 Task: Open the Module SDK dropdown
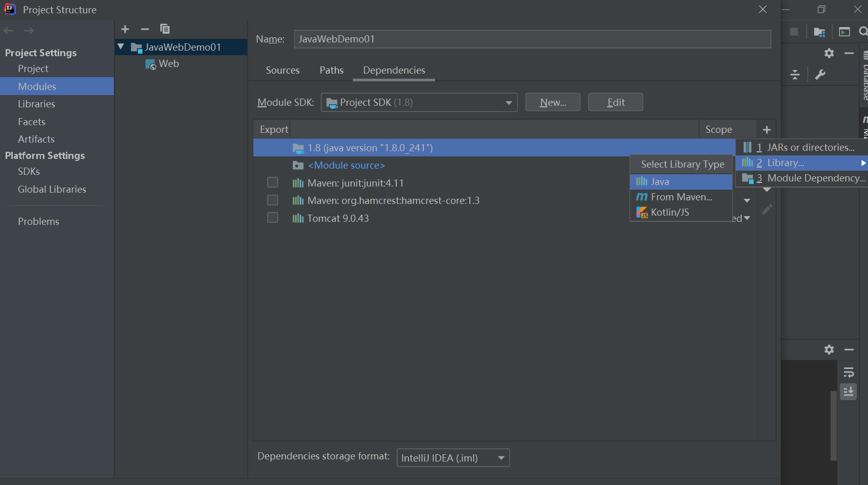pos(419,102)
